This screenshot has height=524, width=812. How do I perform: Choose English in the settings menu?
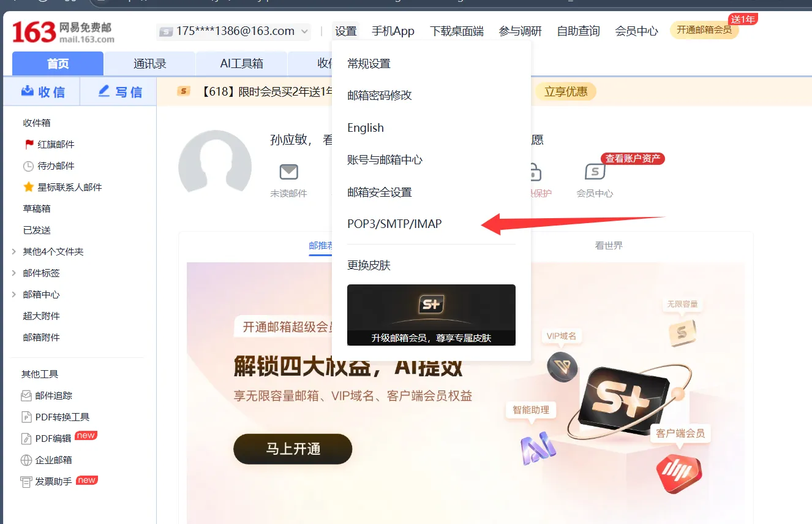(366, 128)
